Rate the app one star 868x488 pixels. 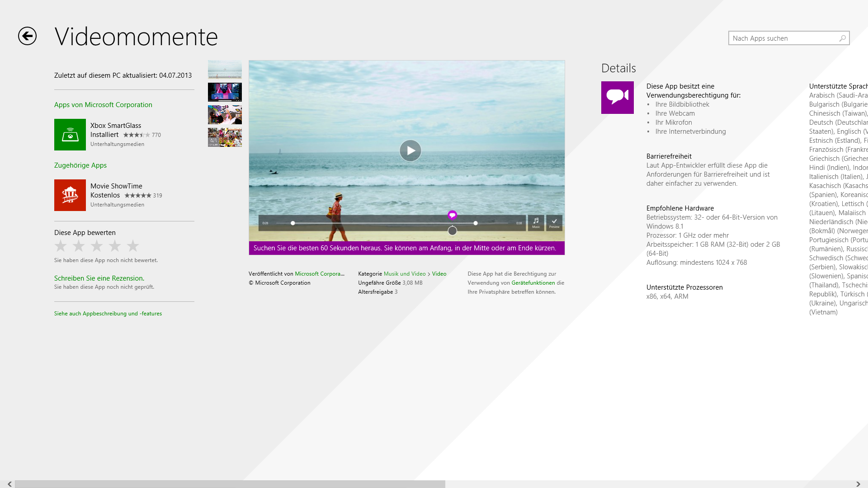click(x=61, y=246)
